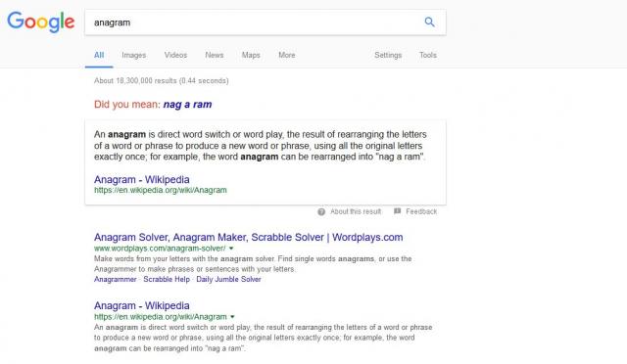Open the More search menu

point(287,55)
